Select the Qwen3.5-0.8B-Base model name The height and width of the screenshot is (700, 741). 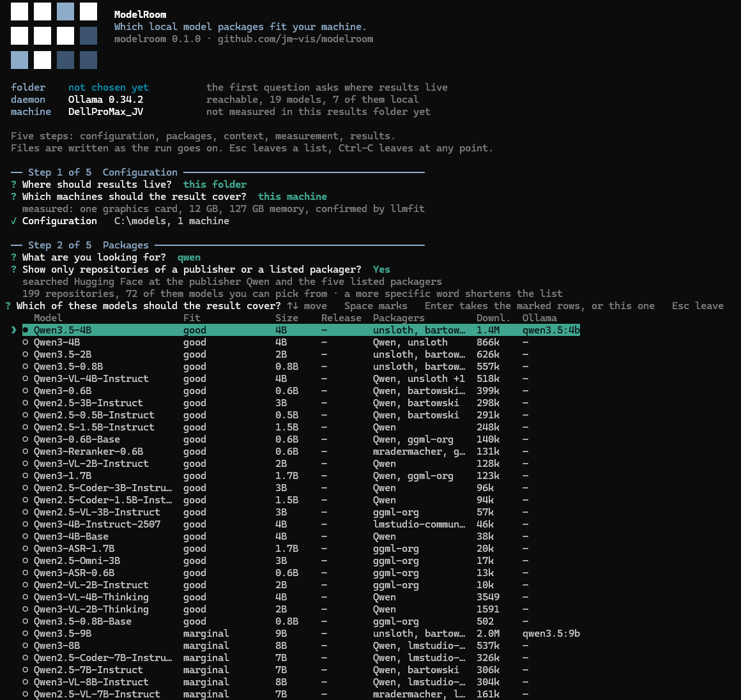[82, 621]
